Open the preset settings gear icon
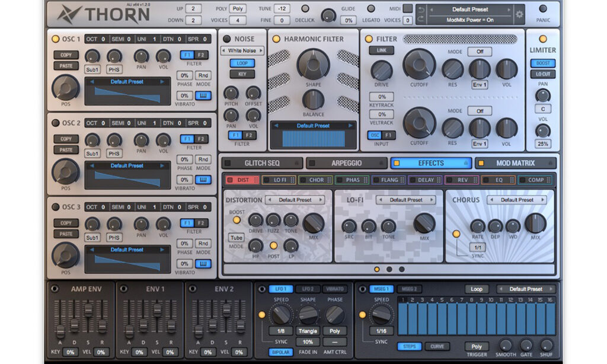The width and height of the screenshot is (607, 364). [519, 15]
